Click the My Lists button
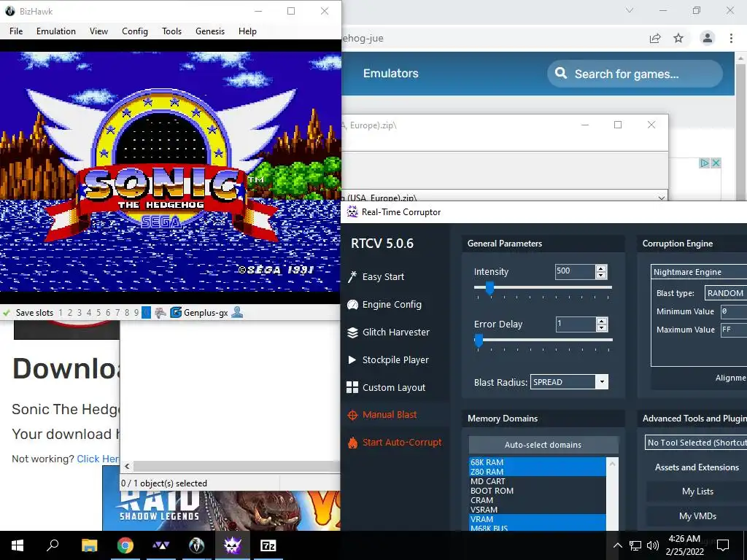 tap(697, 491)
